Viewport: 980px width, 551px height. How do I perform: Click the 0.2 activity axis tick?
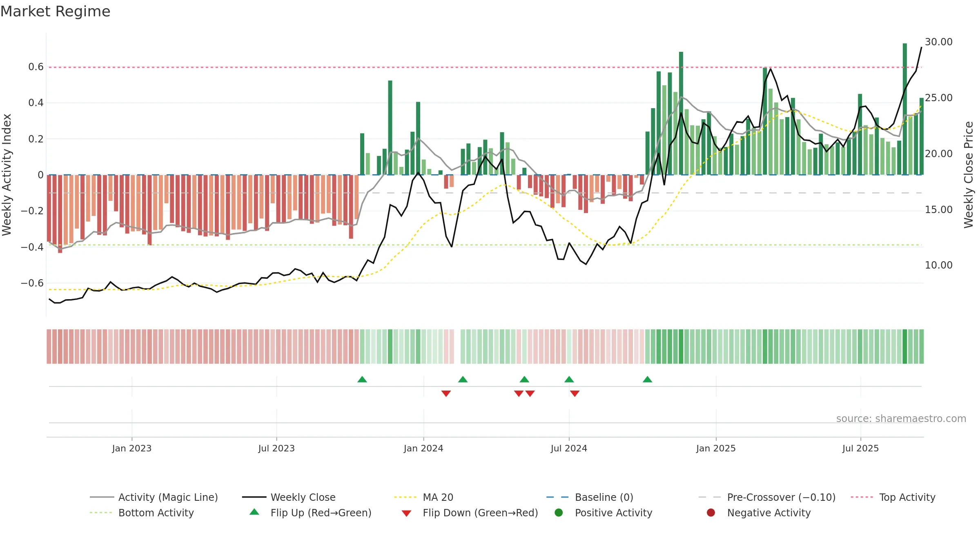[x=36, y=139]
